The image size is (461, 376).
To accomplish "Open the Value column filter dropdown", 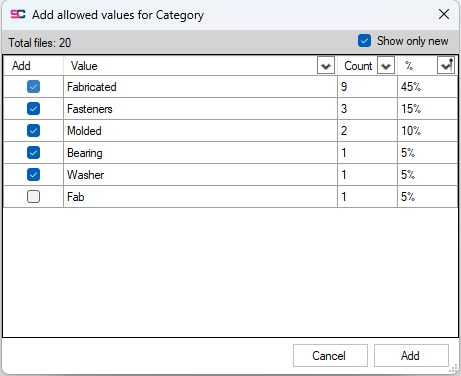I will tap(326, 65).
